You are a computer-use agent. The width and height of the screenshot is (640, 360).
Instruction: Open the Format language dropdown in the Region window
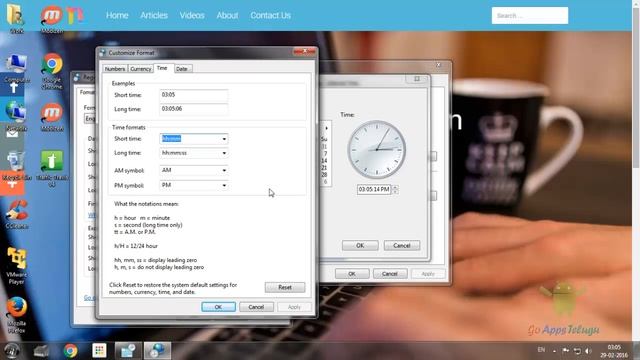coord(89,118)
